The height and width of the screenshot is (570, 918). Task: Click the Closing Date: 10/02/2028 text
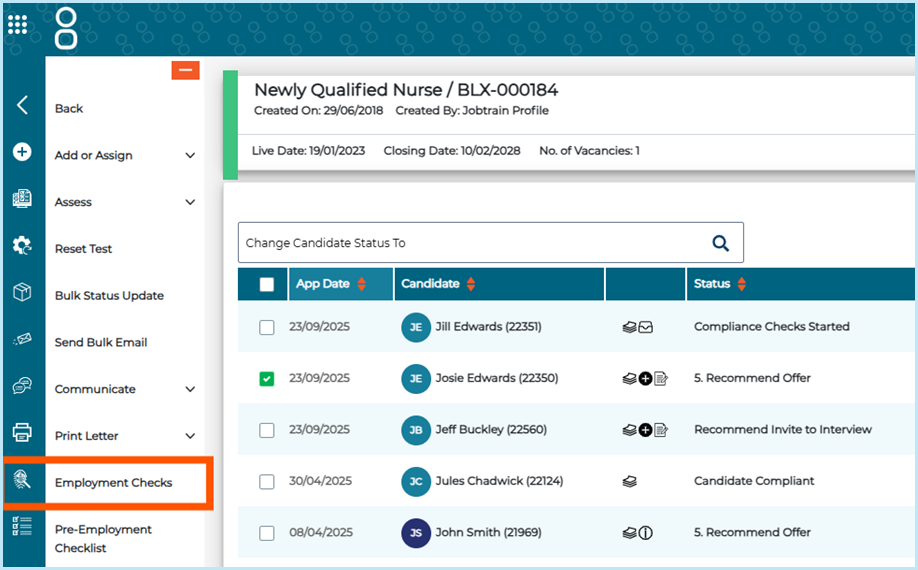point(452,151)
